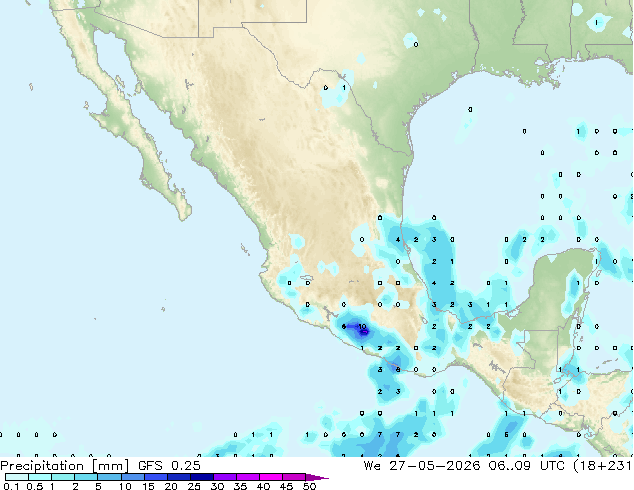Click the '06..09 UTC' time label
Screen dimensions: 634x490
[x=526, y=466]
